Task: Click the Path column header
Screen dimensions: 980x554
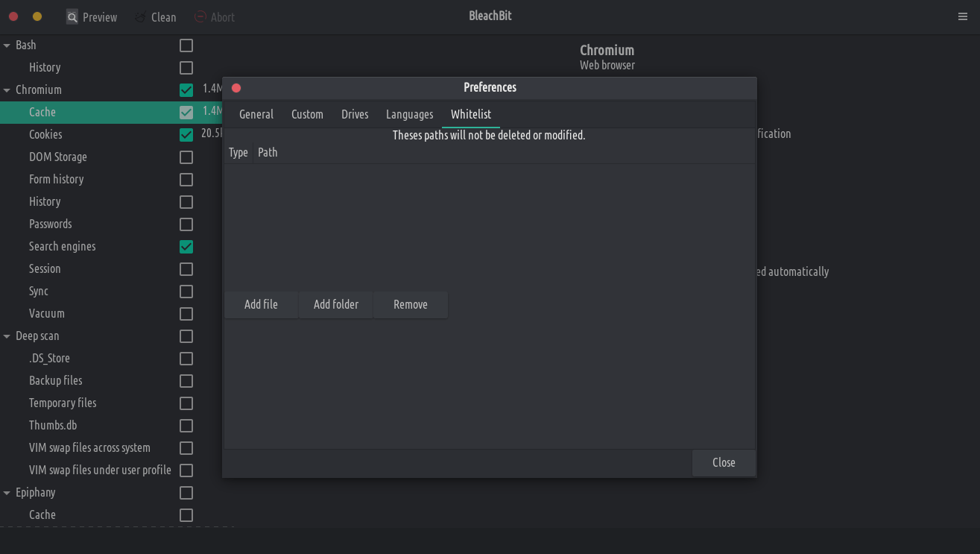Action: click(504, 152)
